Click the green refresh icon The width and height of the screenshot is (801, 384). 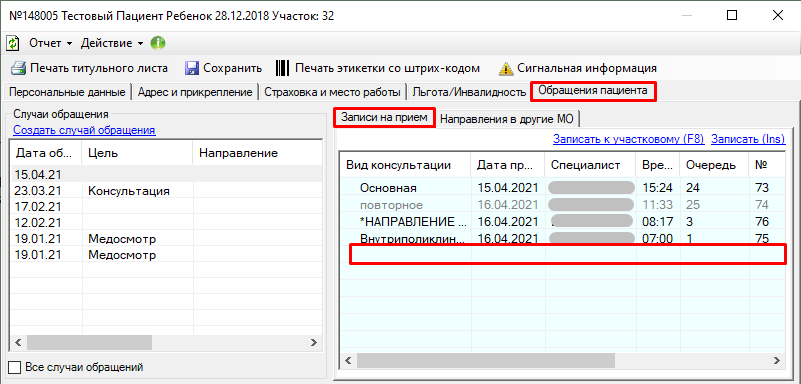click(13, 43)
